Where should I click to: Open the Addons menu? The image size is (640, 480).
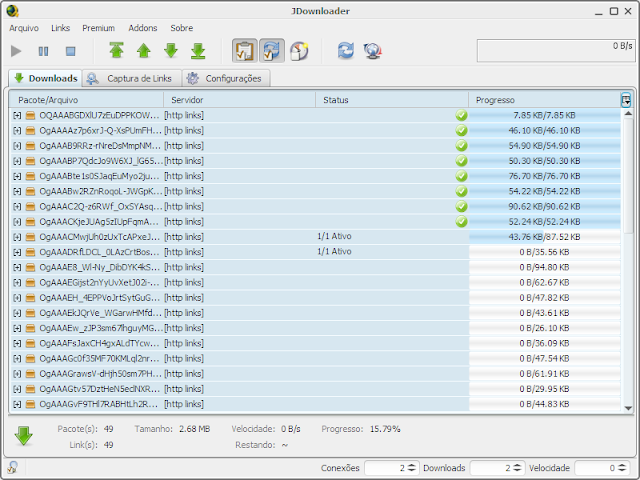coord(143,28)
